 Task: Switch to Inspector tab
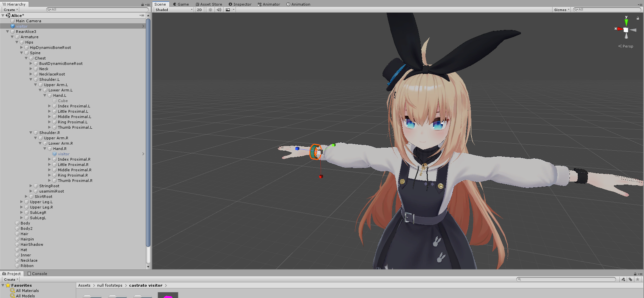coord(240,4)
